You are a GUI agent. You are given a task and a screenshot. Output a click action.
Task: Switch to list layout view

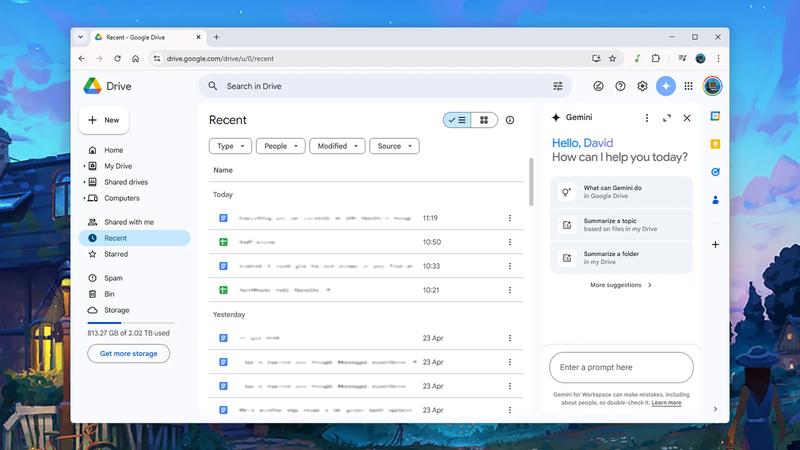pyautogui.click(x=457, y=120)
